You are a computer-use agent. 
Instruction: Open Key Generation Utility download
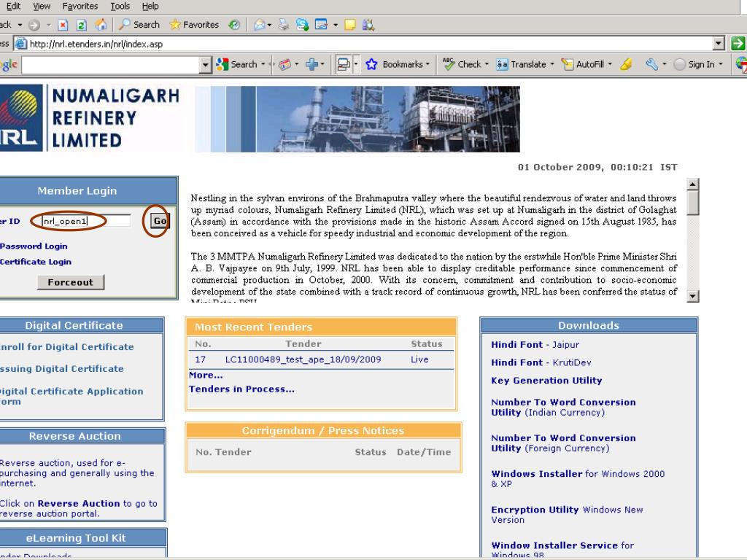[546, 381]
